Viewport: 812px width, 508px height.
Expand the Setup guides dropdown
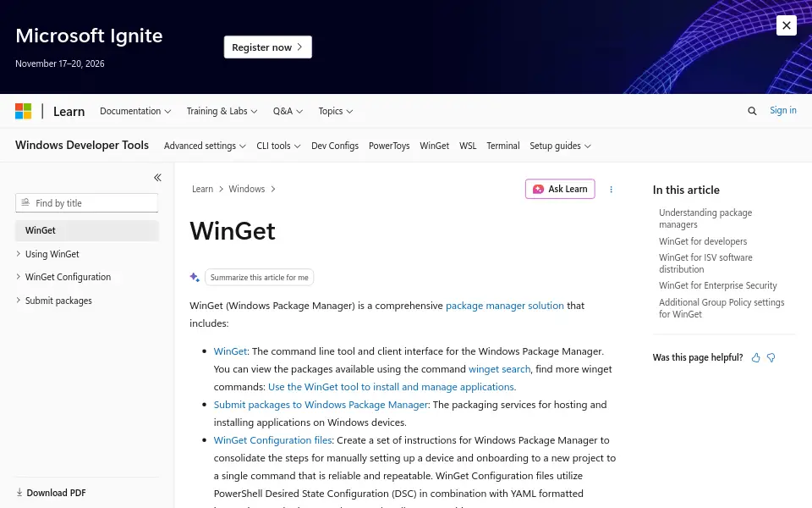[x=560, y=146]
